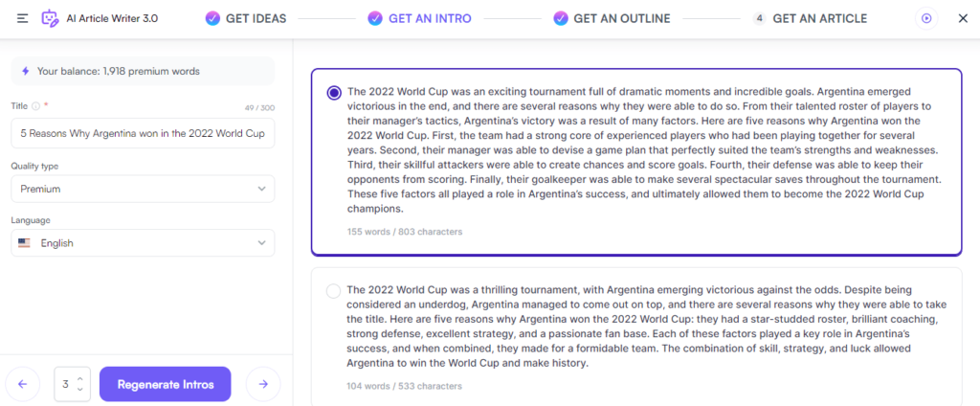Switch to the GET AN OUTLINE step

(x=621, y=18)
